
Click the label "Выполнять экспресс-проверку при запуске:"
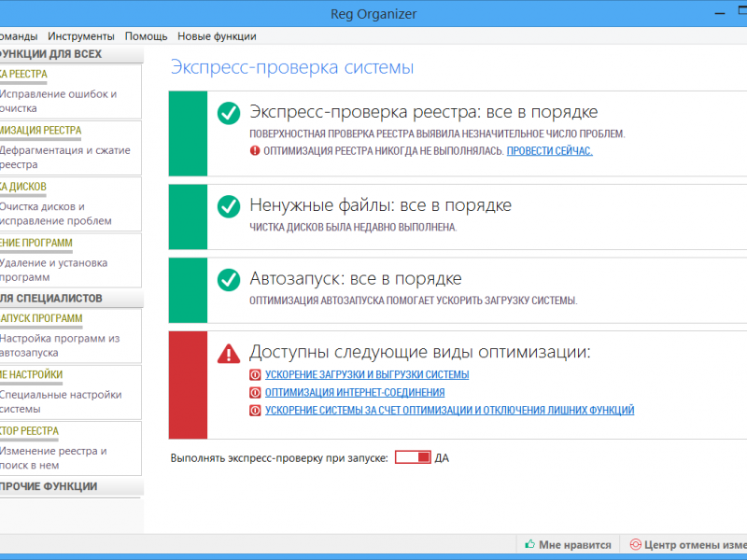[x=279, y=458]
